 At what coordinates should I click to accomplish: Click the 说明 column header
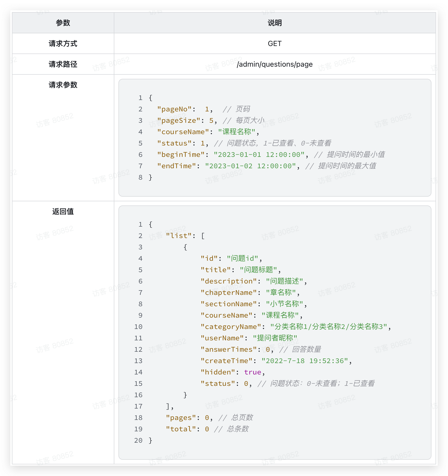coord(275,23)
